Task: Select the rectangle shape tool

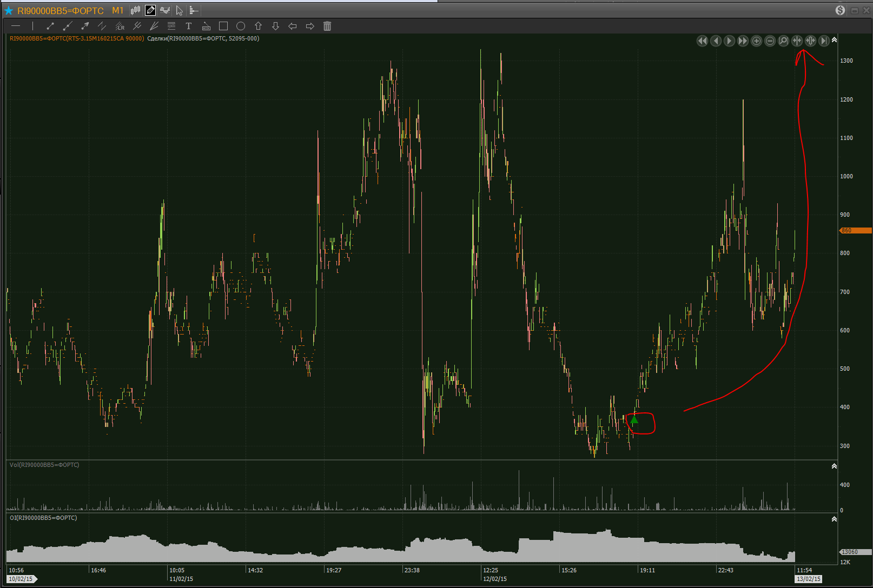Action: coord(223,26)
